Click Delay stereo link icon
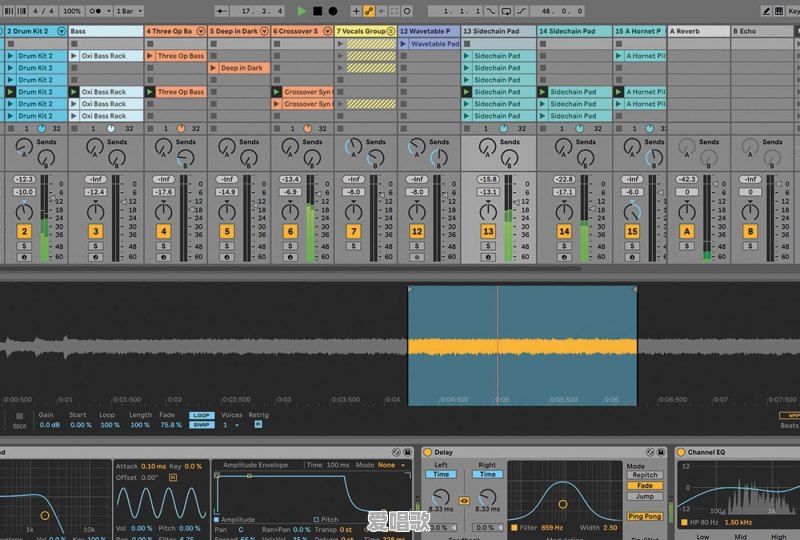The height and width of the screenshot is (540, 800). [x=464, y=501]
